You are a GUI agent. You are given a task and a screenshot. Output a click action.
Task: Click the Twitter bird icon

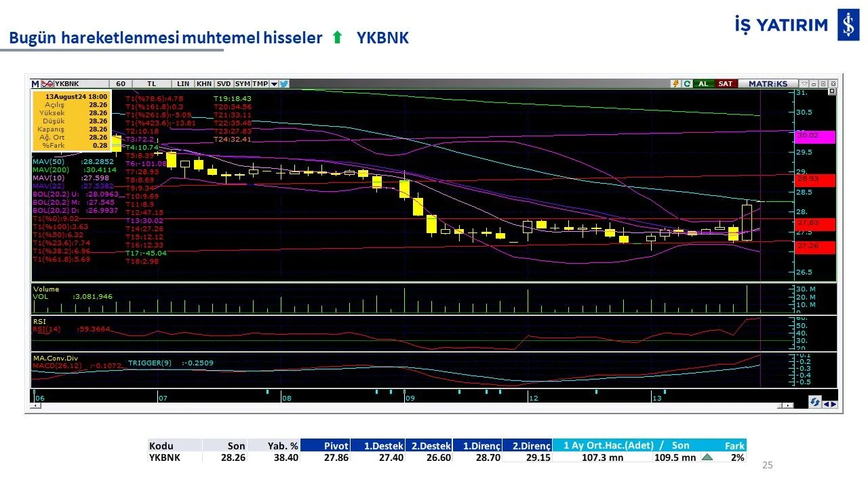283,84
